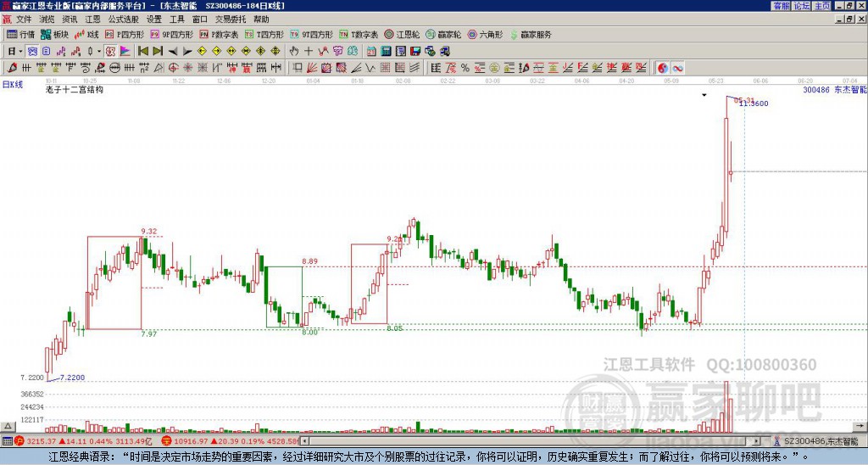Click the 老子十二宫结构 indicator label
868x465 pixels.
tap(75, 89)
